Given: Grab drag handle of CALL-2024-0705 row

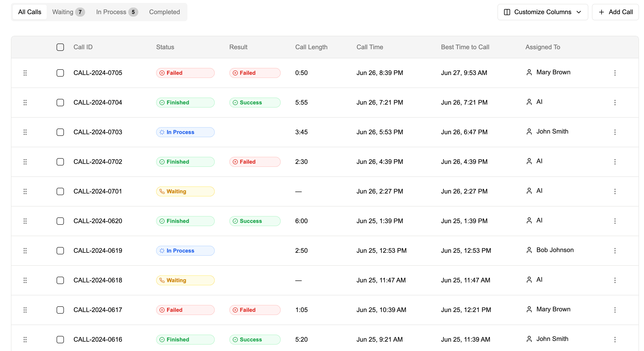Looking at the screenshot, I should pos(25,73).
